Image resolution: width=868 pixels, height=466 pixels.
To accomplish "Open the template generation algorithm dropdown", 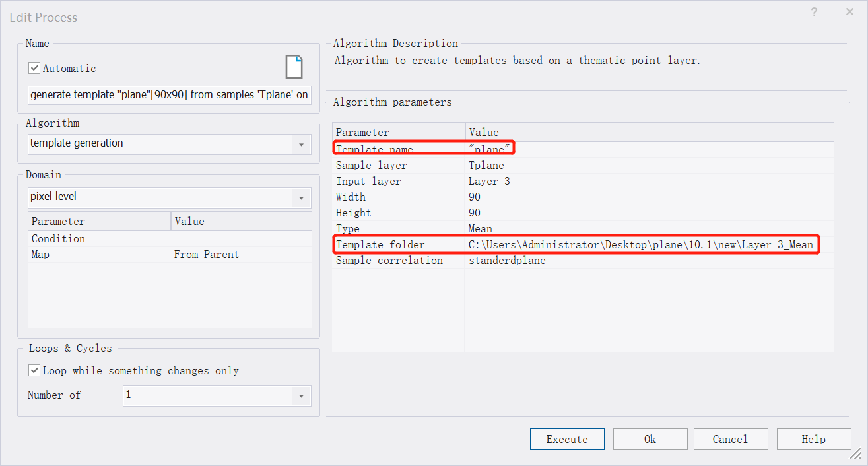I will click(301, 144).
